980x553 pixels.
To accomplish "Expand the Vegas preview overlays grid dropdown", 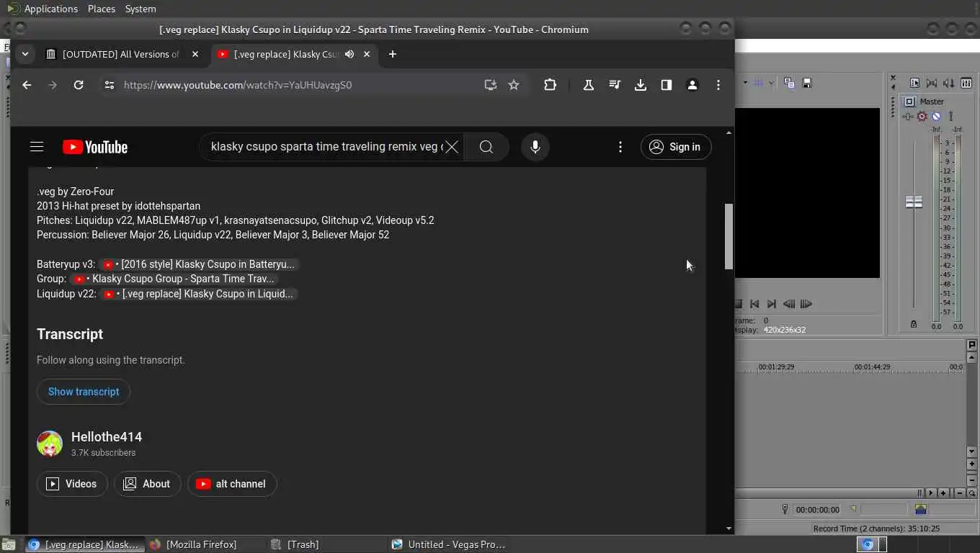I will [x=771, y=83].
